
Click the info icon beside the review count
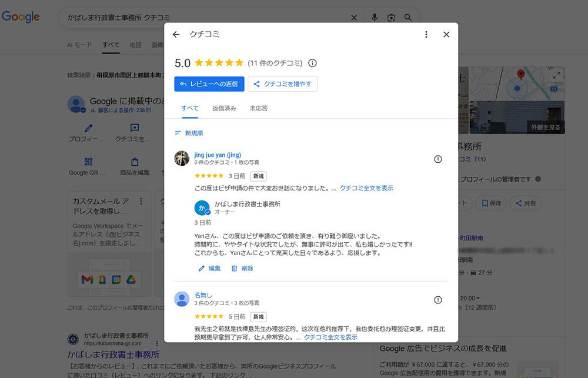tap(313, 63)
